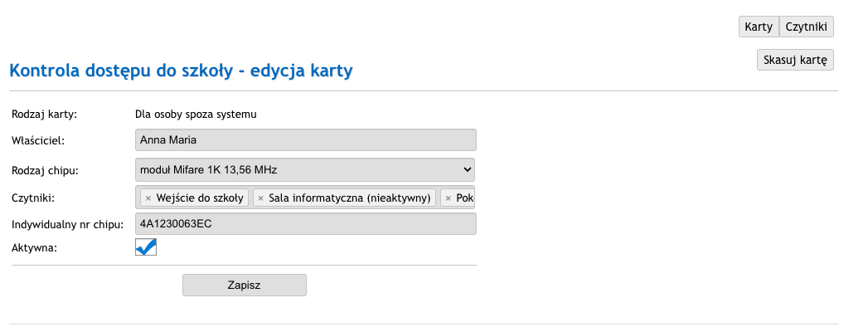This screenshot has height=327, width=868.
Task: Click the Aktywna: label
Action: coord(34,248)
